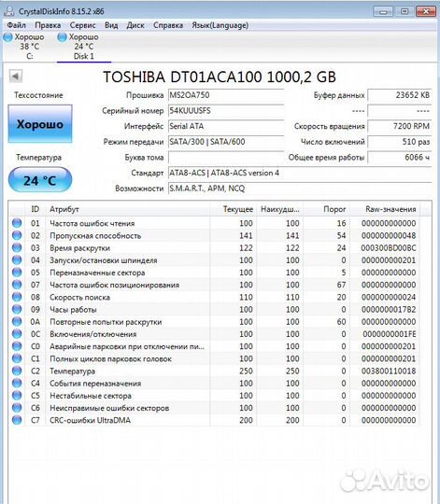Viewport: 440px width, 504px height.
Task: Click status icon for C7 CRC-ошибки UltraDMA
Action: pos(17,420)
